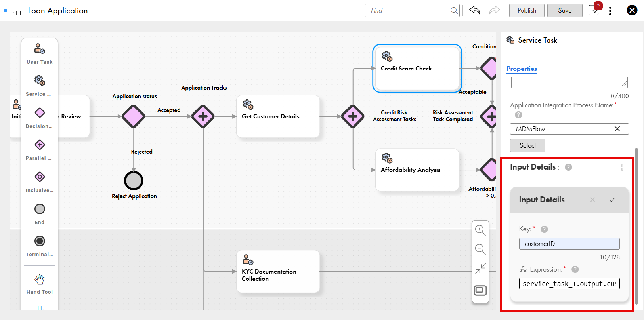644x320 pixels.
Task: Click the Acceptable flow label
Action: click(472, 92)
